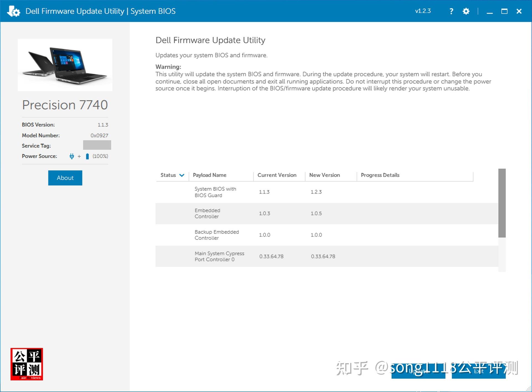Close the firmware utility window
532x392 pixels.
(x=519, y=11)
